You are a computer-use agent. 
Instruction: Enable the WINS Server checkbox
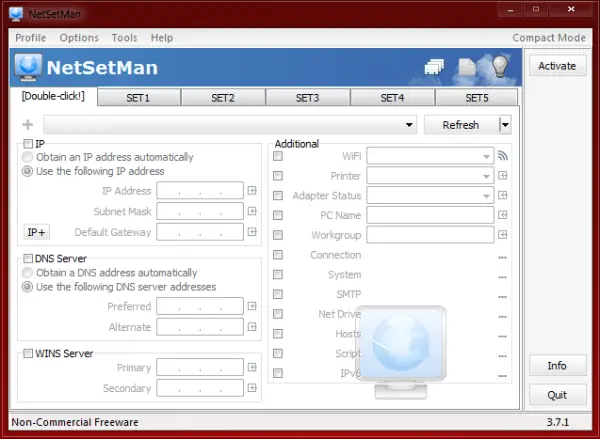28,353
